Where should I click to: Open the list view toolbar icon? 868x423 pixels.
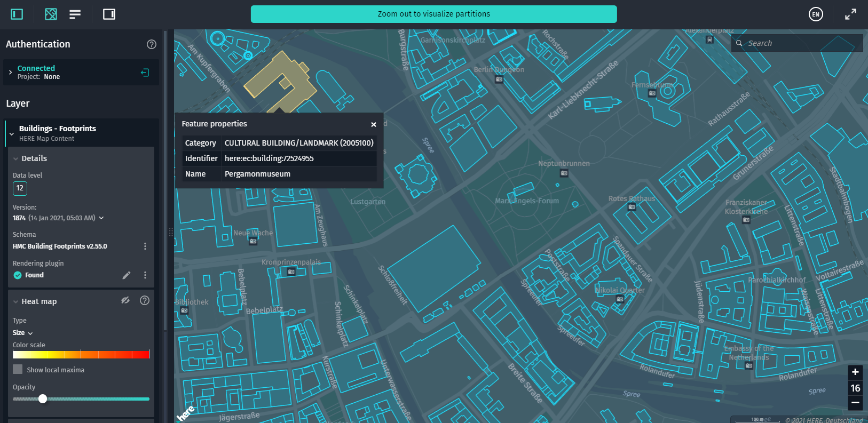point(75,14)
